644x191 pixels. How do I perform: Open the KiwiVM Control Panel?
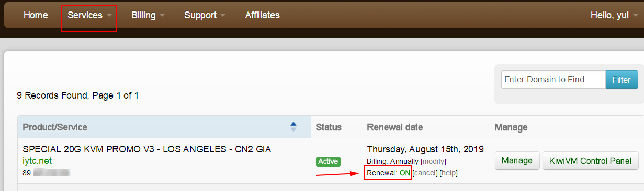coord(591,161)
